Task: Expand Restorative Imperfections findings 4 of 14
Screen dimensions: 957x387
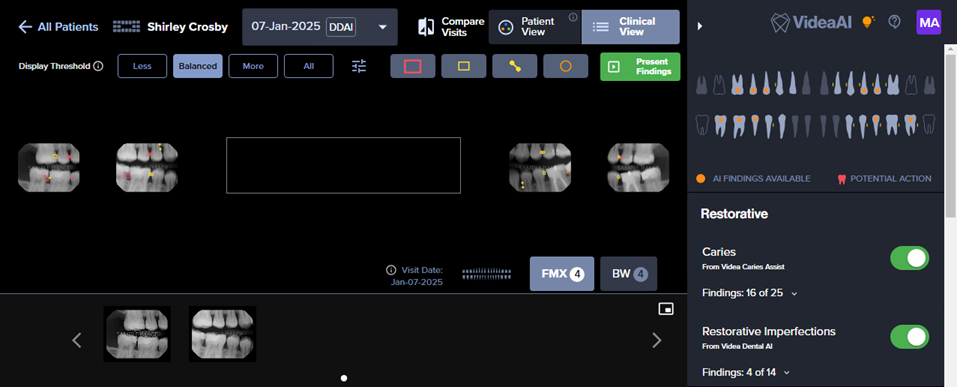Action: pos(746,372)
